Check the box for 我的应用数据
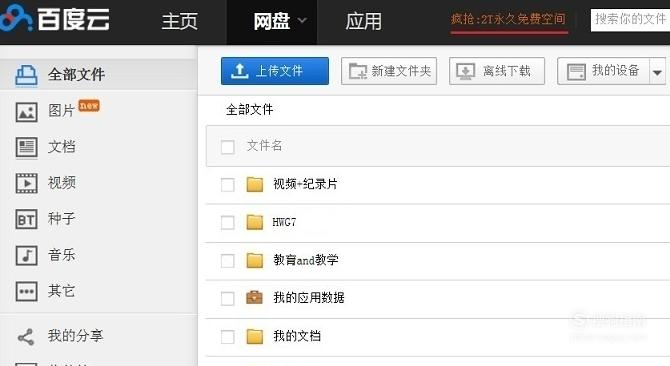The image size is (670, 366). pos(227,299)
